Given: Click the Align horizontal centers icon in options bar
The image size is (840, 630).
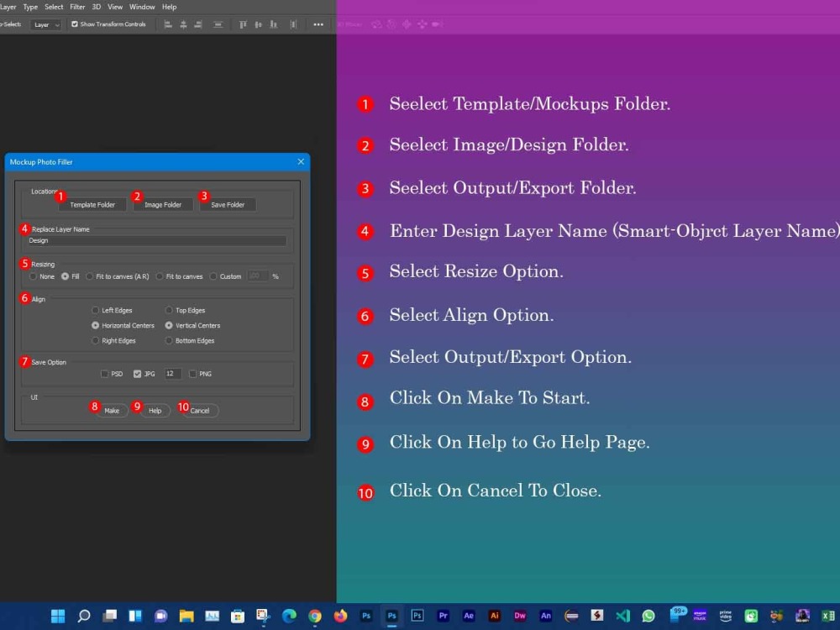Looking at the screenshot, I should (183, 24).
